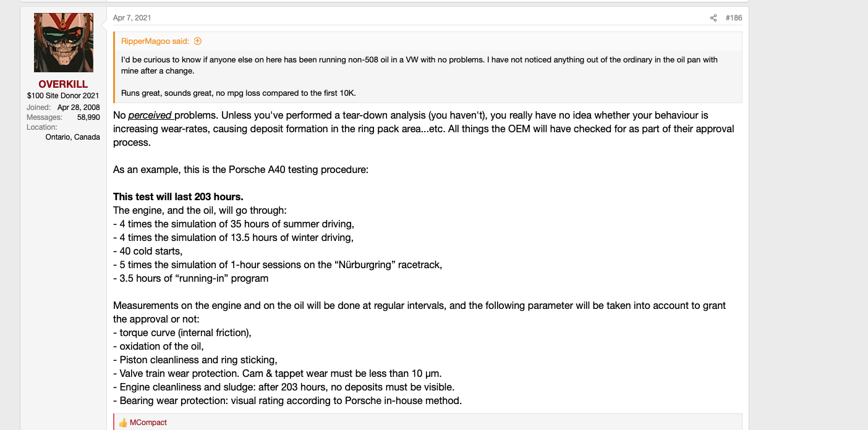This screenshot has width=868, height=430.
Task: Click the Apr 28, 2008 joined date
Action: coord(79,107)
